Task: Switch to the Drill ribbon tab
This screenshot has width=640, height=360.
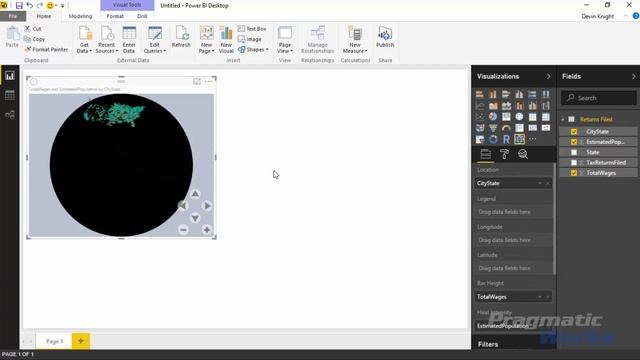Action: [142, 16]
